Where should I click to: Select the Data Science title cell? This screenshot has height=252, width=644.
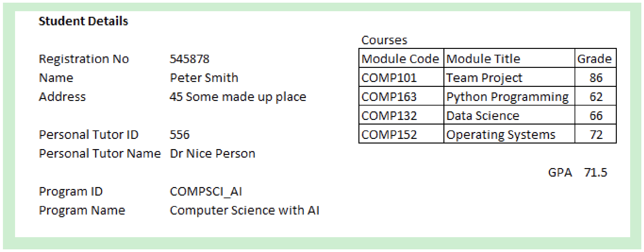click(483, 116)
